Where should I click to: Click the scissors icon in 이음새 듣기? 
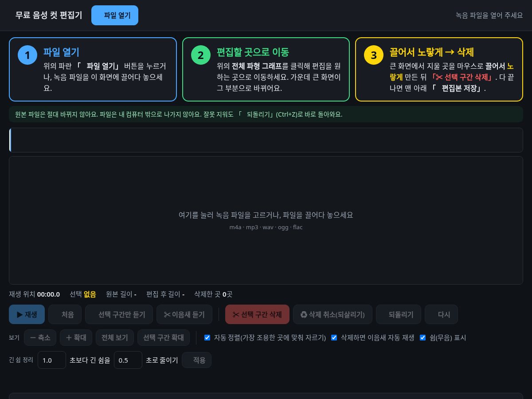pos(167,314)
